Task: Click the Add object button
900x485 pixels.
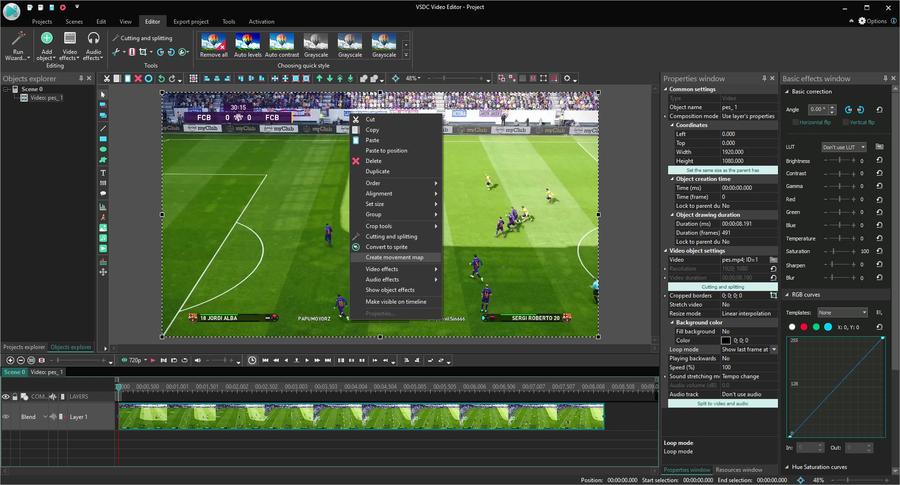Action: [x=46, y=46]
